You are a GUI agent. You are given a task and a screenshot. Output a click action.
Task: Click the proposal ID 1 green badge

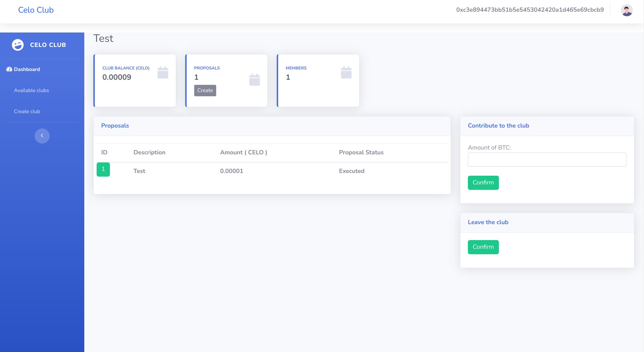pos(103,169)
